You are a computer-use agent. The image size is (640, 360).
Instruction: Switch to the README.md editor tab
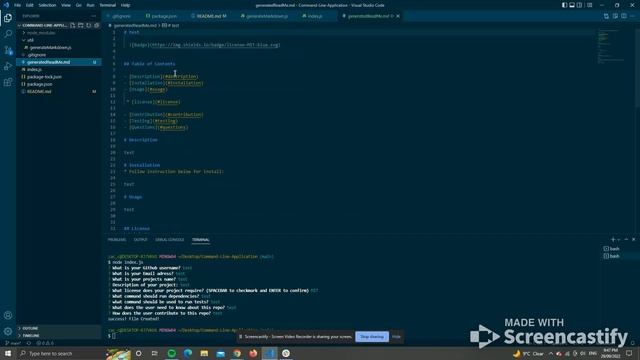(209, 16)
